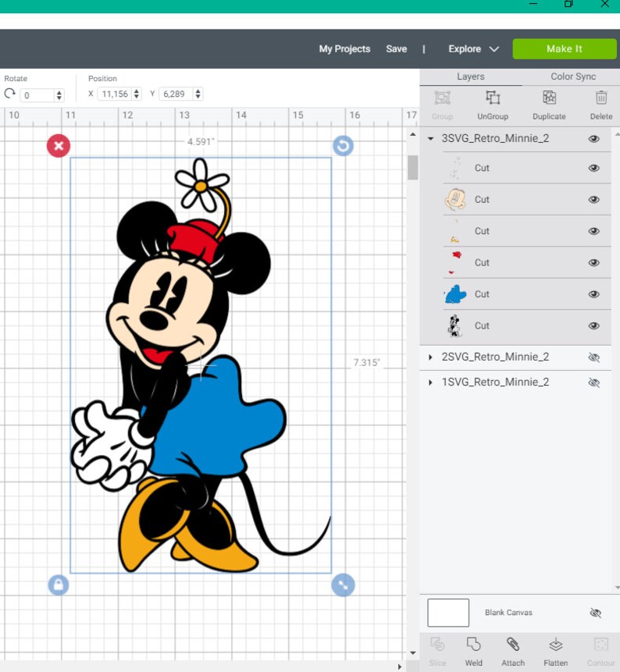Select the black outline Minnie layer thumbnail
Screen dimensions: 620x672
(x=455, y=325)
